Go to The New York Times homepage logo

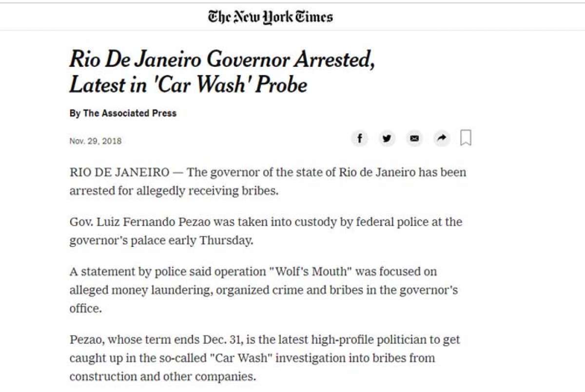pyautogui.click(x=270, y=18)
